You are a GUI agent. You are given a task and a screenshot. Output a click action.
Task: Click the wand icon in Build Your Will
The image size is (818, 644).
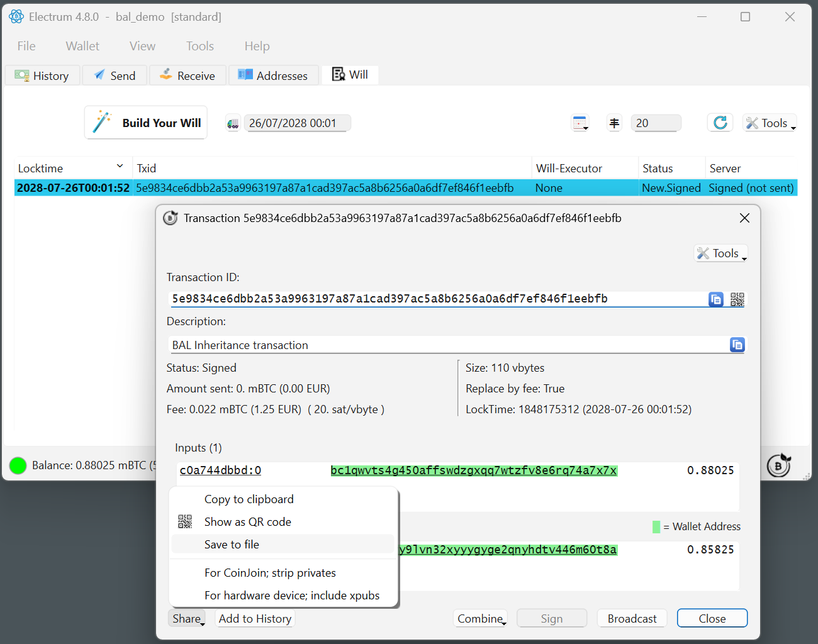point(101,122)
